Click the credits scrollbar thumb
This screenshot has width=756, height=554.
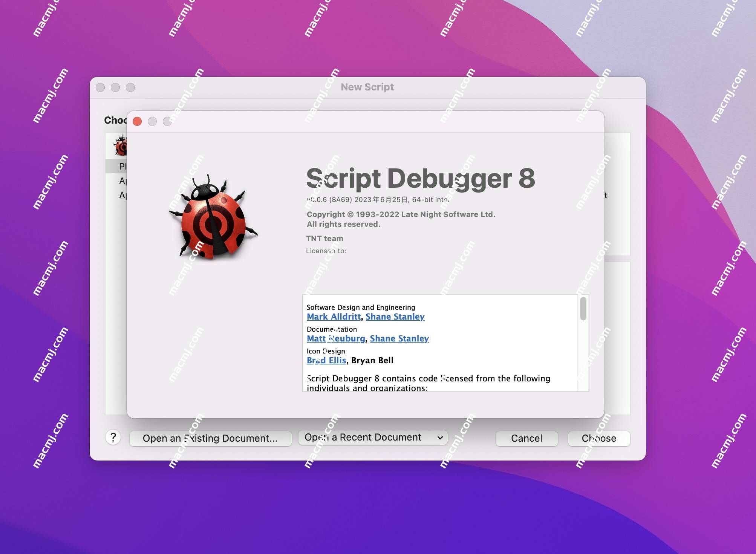583,309
